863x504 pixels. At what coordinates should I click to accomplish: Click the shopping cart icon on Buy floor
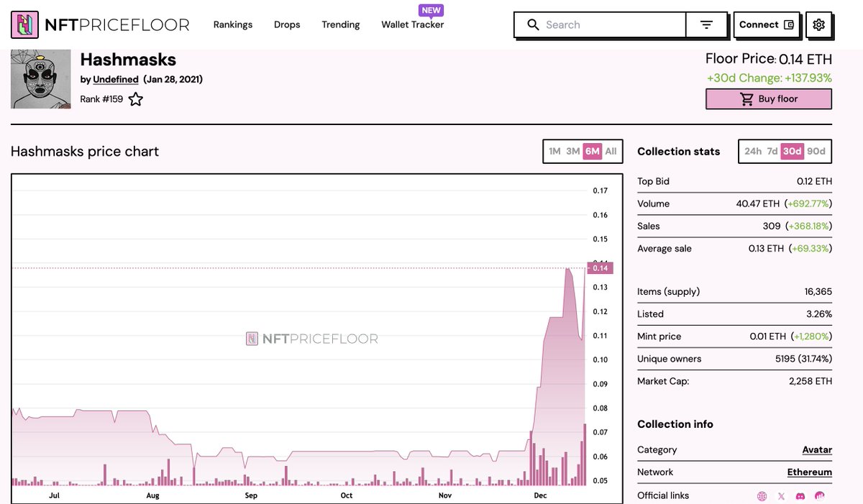pos(746,98)
